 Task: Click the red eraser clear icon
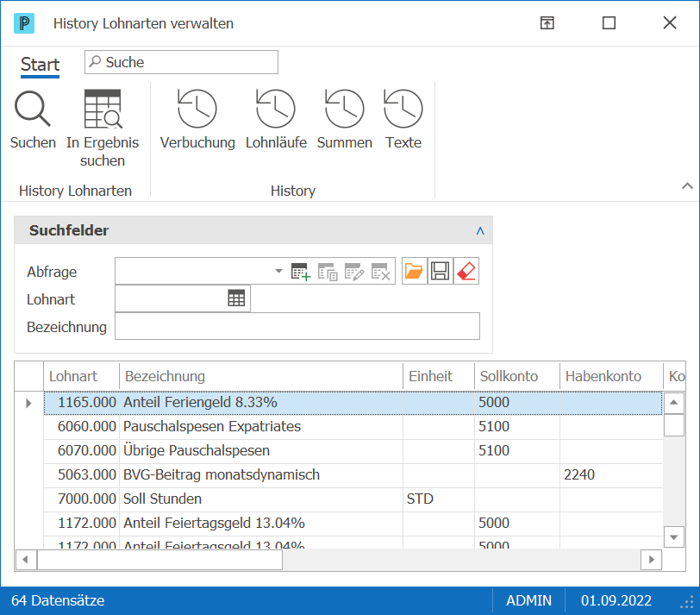(466, 271)
